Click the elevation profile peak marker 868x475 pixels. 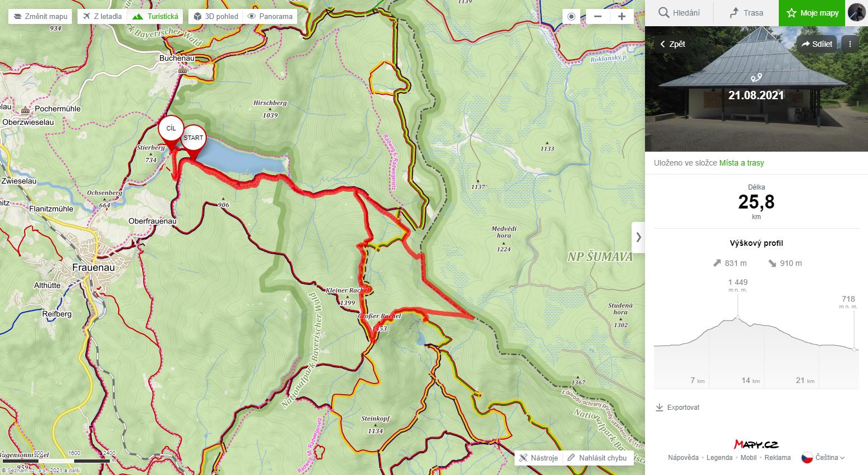[738, 317]
